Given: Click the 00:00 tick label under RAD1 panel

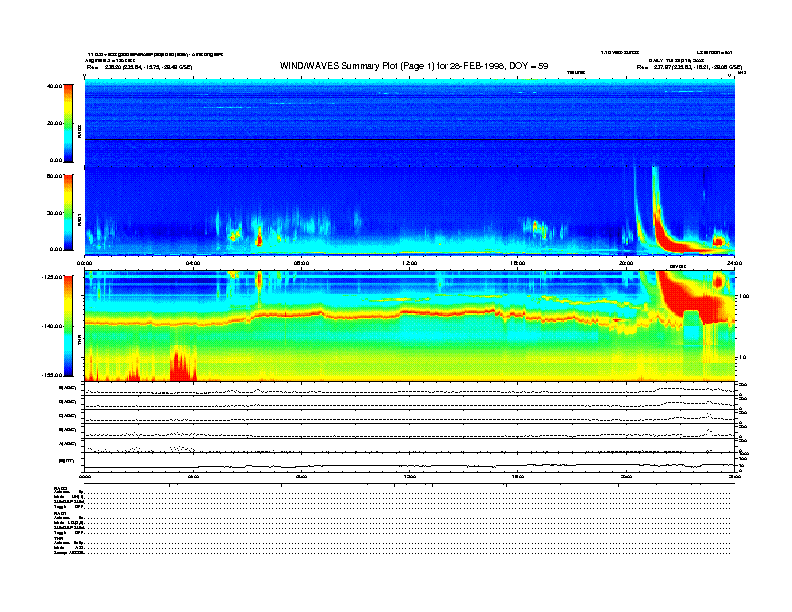Looking at the screenshot, I should pyautogui.click(x=85, y=263).
